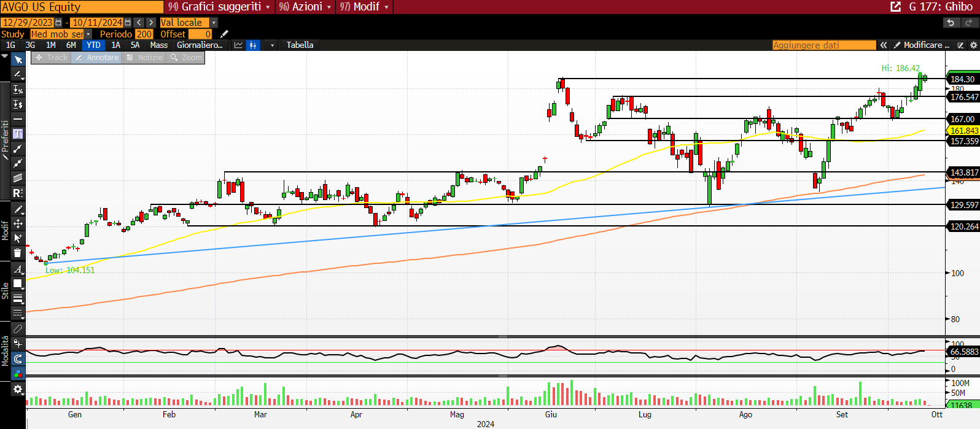Screen dimensions: 980x429
Task: Choose the copy-select cursor tool in Modif
Action: click(x=18, y=238)
